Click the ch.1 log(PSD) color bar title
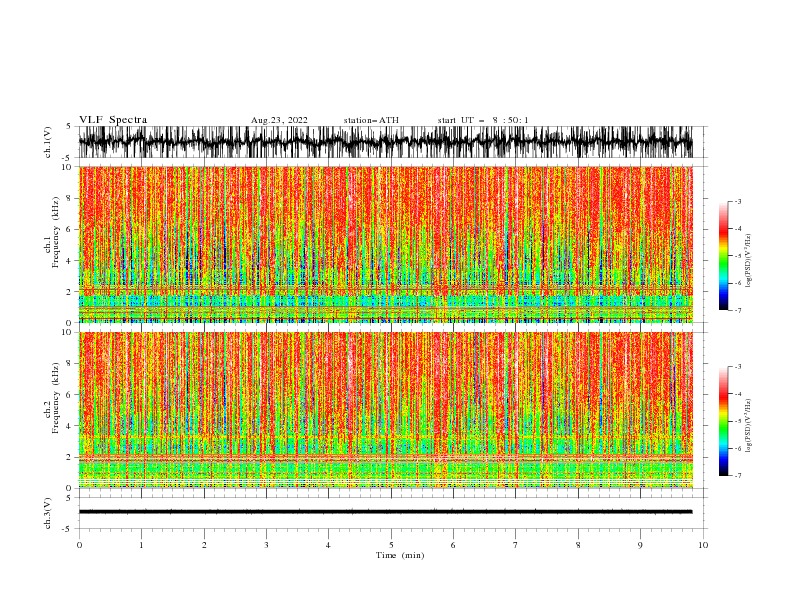792x612 pixels. 749,261
